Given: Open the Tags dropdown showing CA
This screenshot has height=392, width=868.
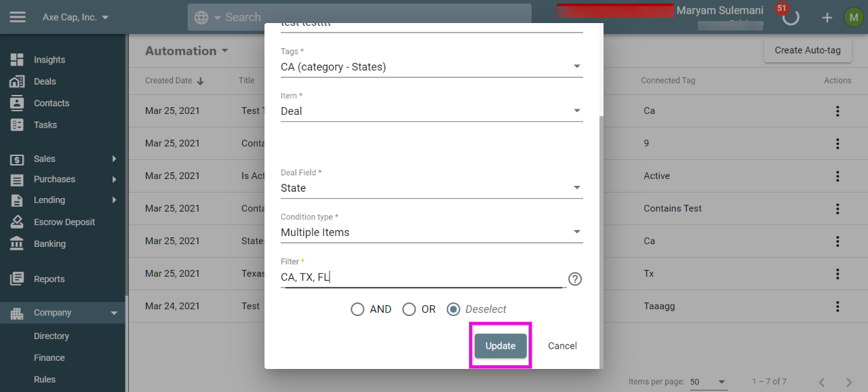Looking at the screenshot, I should (x=432, y=66).
